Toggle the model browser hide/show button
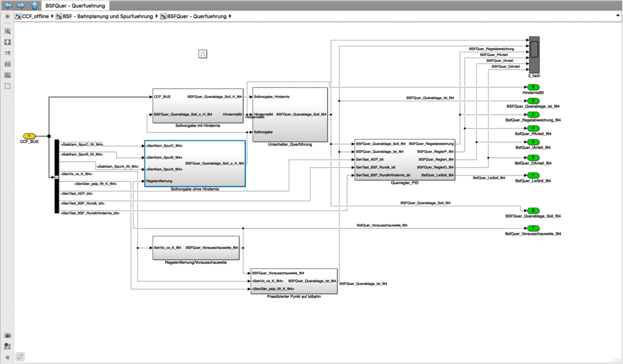 (x=7, y=16)
